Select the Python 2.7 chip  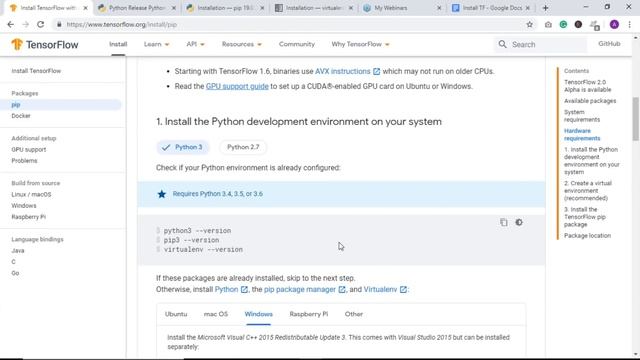243,147
